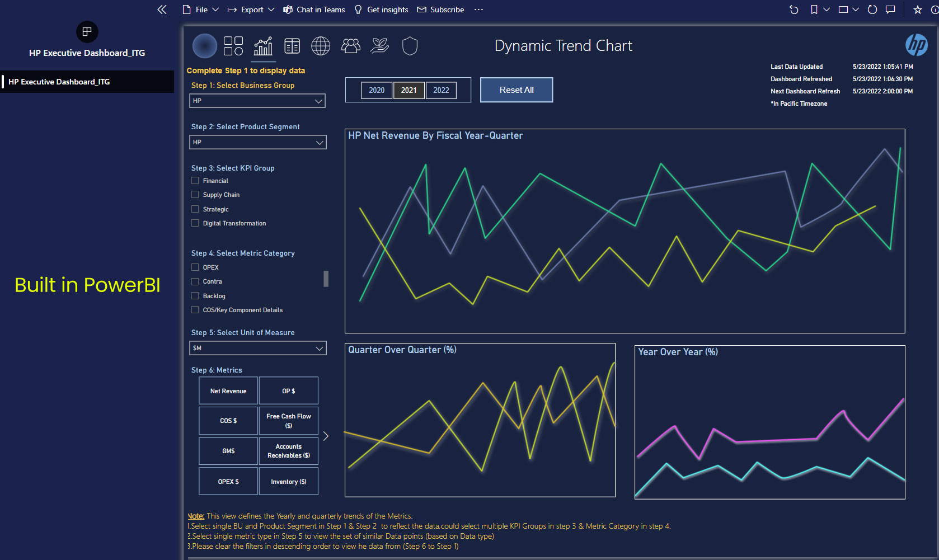Open the four-squares grid overview icon
Screen dimensions: 939x560
point(233,46)
